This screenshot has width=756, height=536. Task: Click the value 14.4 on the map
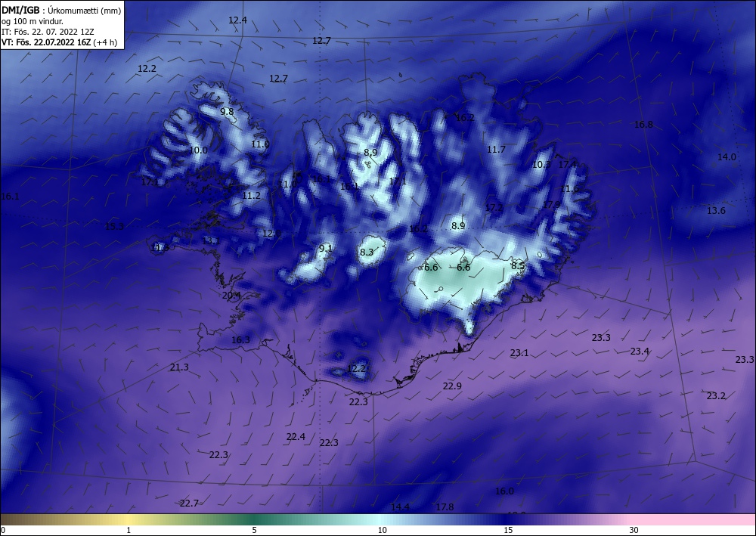click(x=400, y=507)
